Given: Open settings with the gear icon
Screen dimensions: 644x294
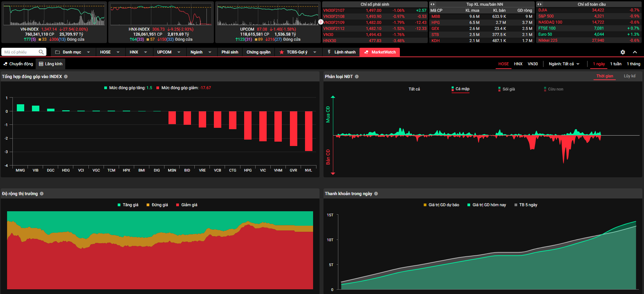Looking at the screenshot, I should pyautogui.click(x=623, y=52).
